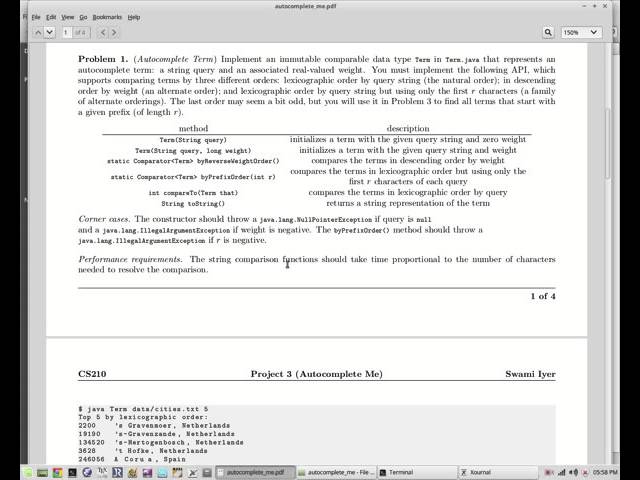Launch the Chrome browser from the taskbar
Viewport: 640px width, 480px height.
[57, 473]
